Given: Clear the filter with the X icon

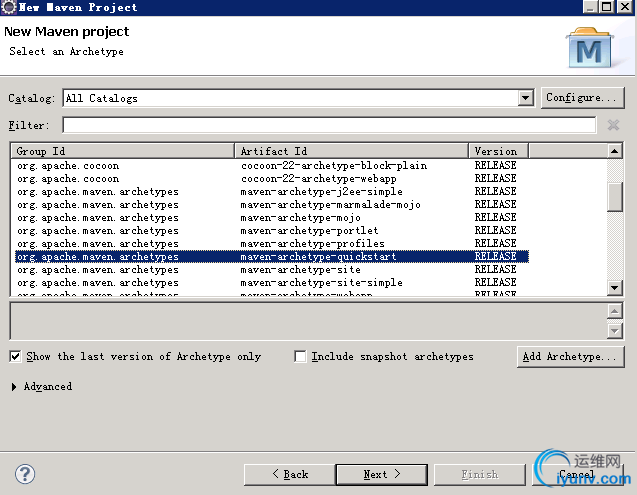Looking at the screenshot, I should (613, 125).
